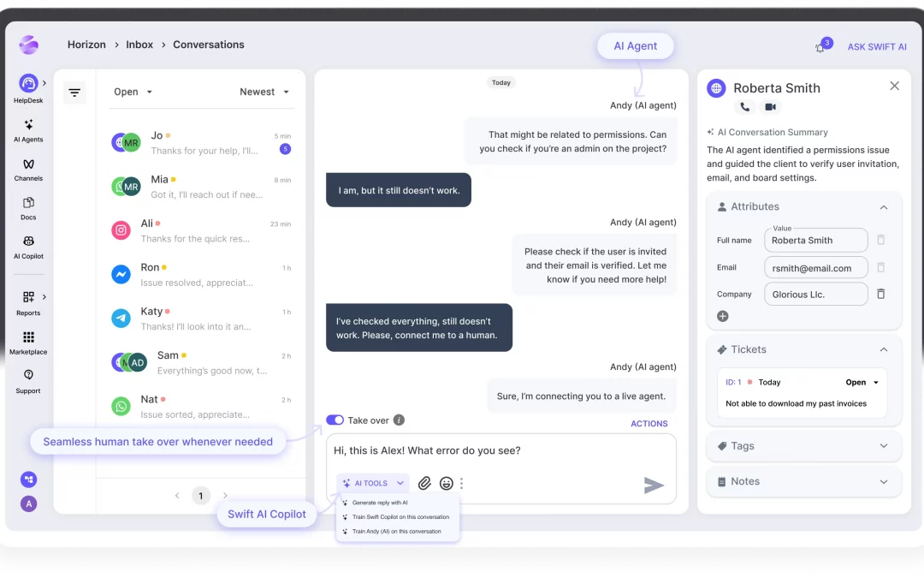This screenshot has width=924, height=578.
Task: Expand the Tags section
Action: click(x=884, y=446)
